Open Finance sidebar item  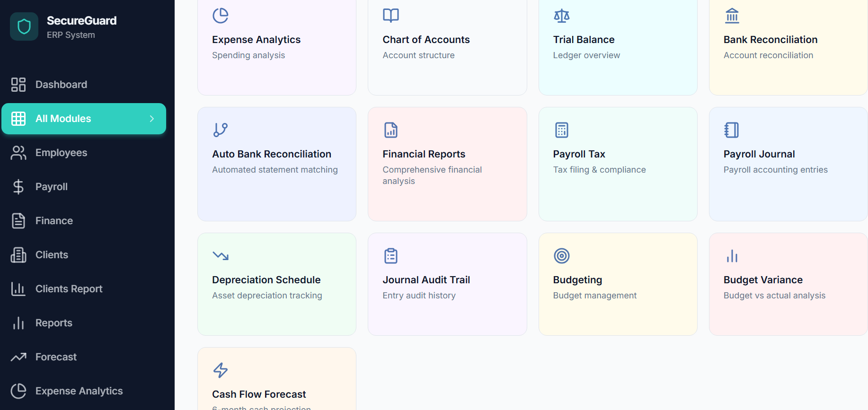click(x=84, y=221)
